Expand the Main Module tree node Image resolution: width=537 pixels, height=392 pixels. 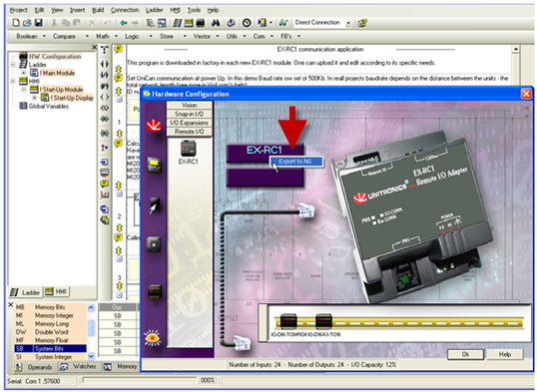click(24, 73)
